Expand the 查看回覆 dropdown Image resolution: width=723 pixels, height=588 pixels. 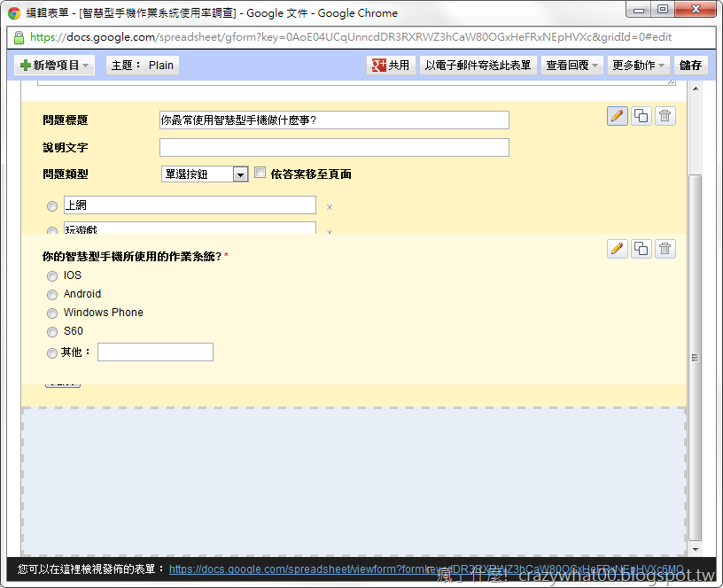(571, 65)
